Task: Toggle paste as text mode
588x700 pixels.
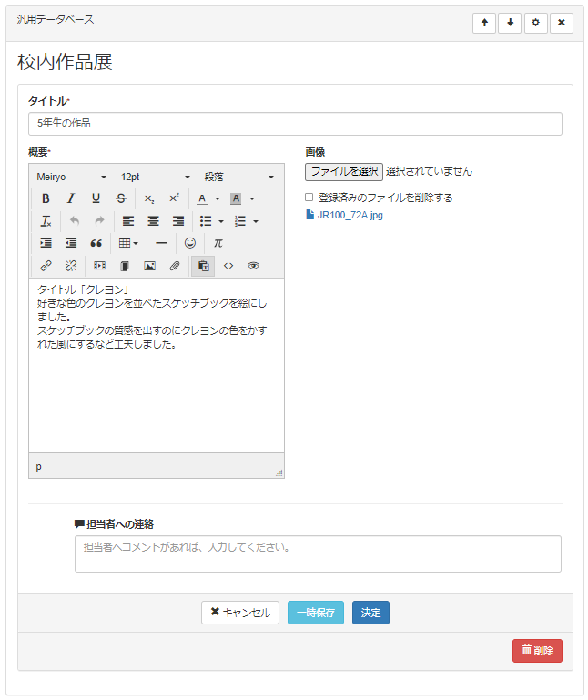Action: 202,266
